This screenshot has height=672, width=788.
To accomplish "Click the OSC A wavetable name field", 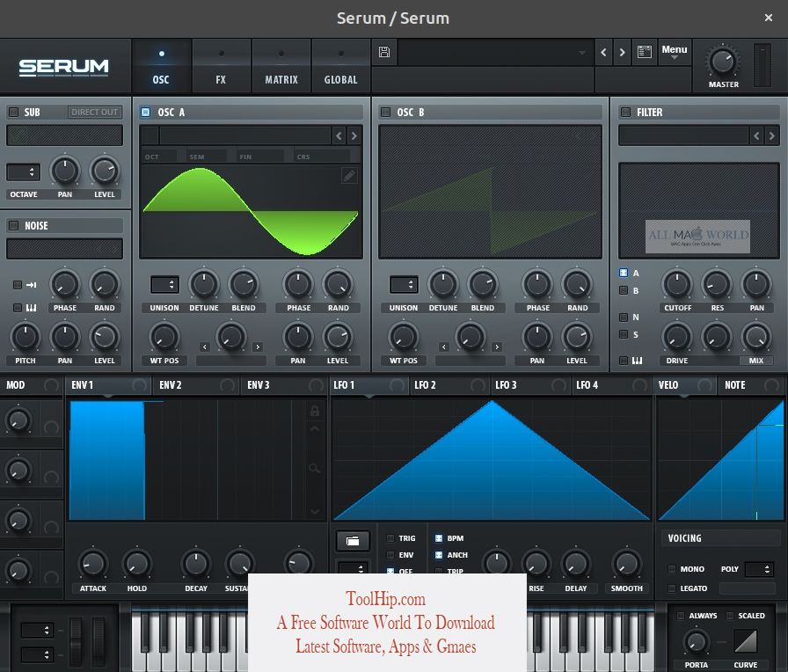I will coord(245,135).
